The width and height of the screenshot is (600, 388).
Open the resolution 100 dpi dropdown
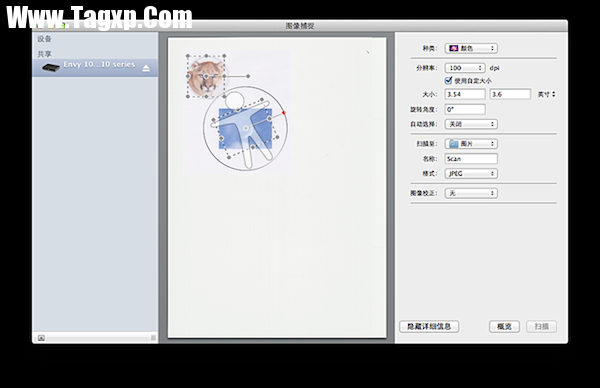(x=465, y=68)
